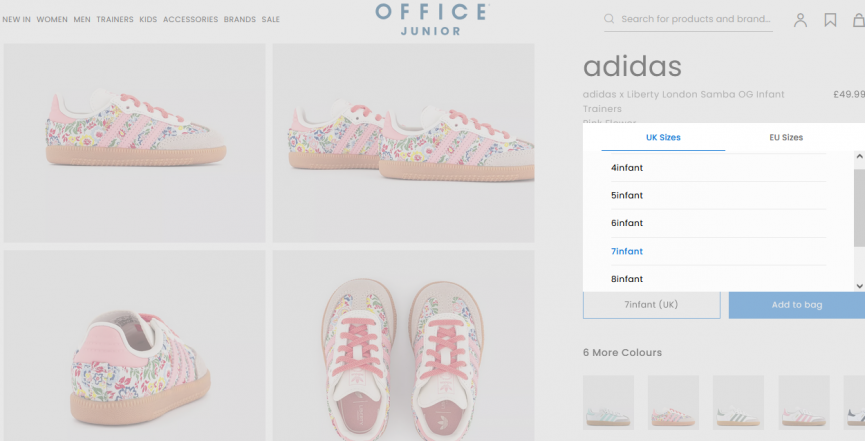865x441 pixels.
Task: Open the Sale menu item
Action: tap(271, 19)
